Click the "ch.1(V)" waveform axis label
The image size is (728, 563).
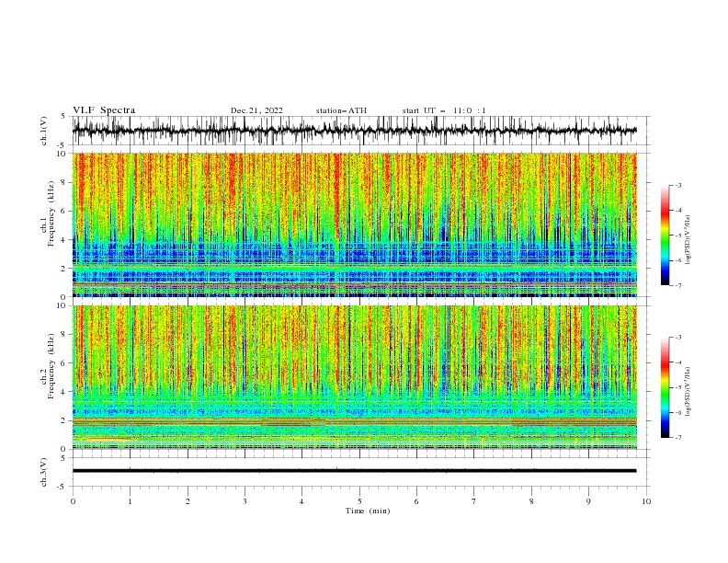(x=44, y=131)
